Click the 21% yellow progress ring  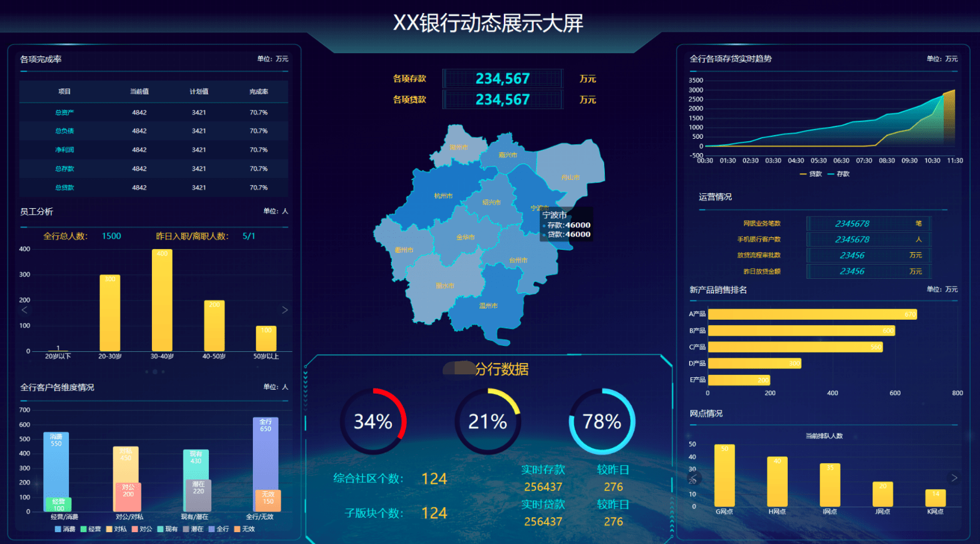tap(488, 422)
